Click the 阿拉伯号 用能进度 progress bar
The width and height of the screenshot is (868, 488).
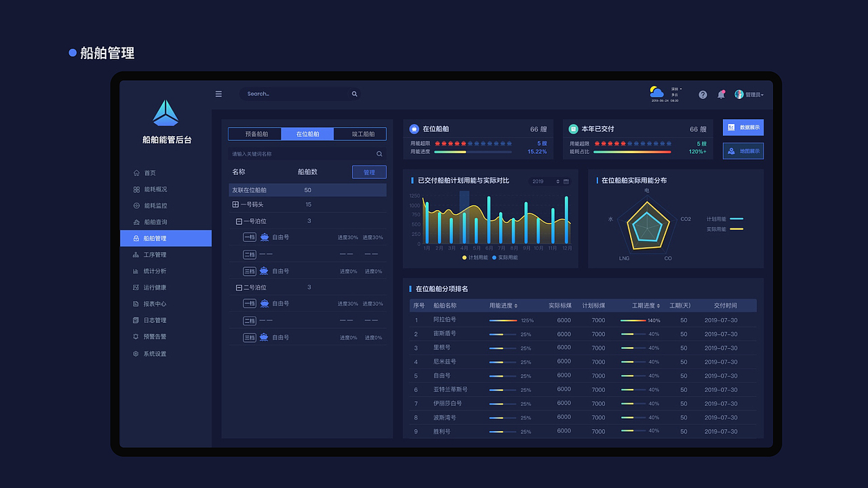point(503,320)
